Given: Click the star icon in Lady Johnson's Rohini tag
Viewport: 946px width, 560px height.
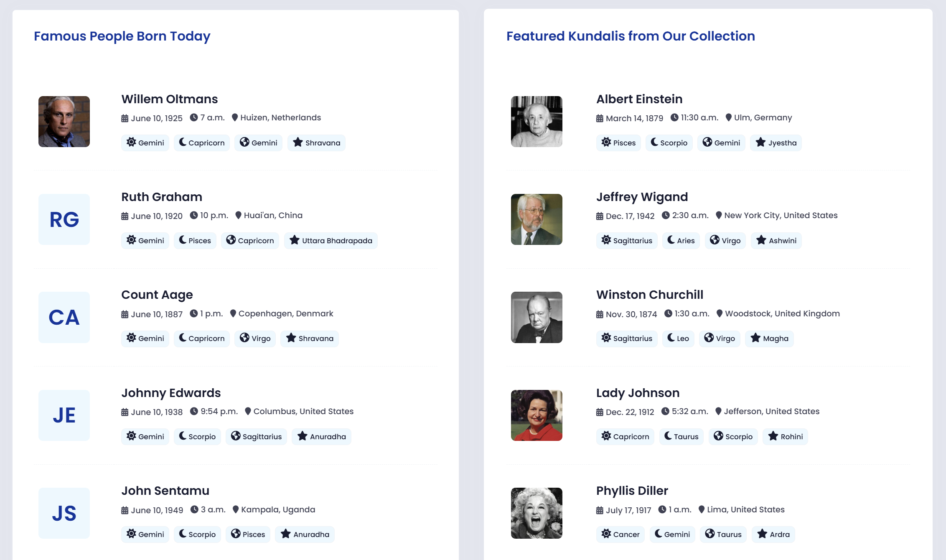Looking at the screenshot, I should 773,436.
